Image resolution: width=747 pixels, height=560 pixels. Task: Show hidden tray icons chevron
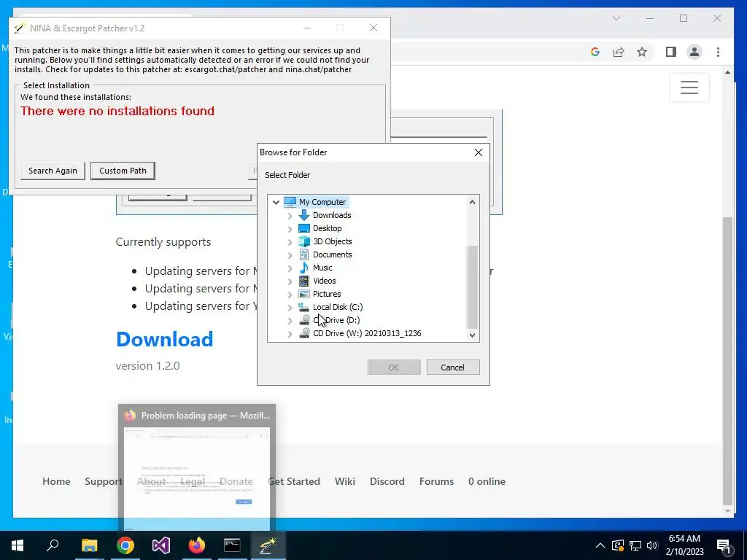(x=600, y=545)
